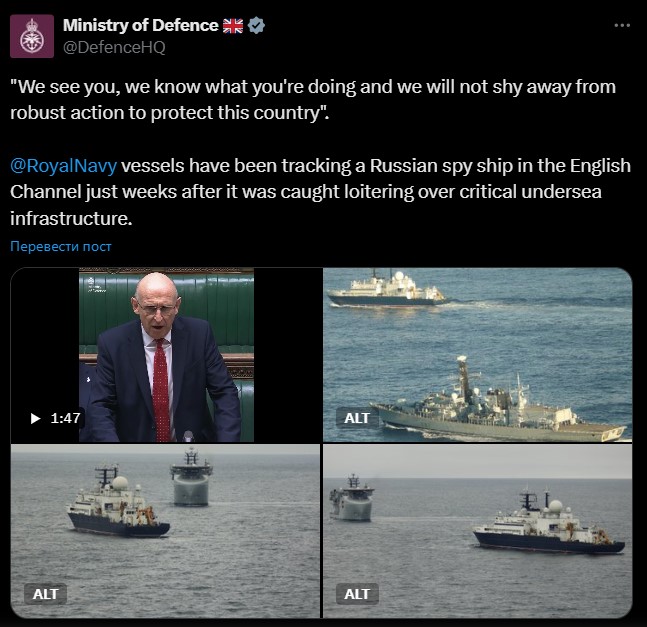Screen dimensions: 647x627
Task: Click the quoted tweet text beginning "We see you"
Action: point(313,99)
